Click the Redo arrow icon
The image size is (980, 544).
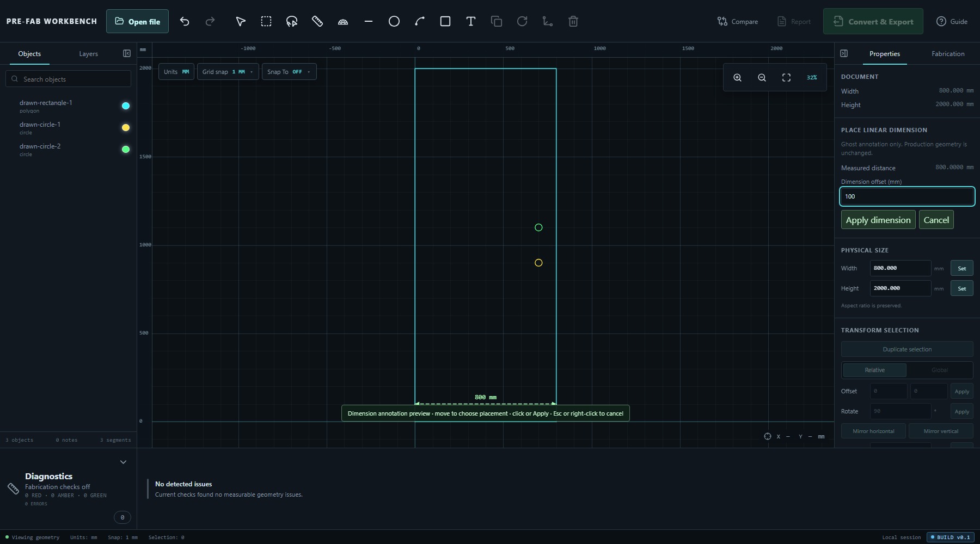pyautogui.click(x=210, y=21)
